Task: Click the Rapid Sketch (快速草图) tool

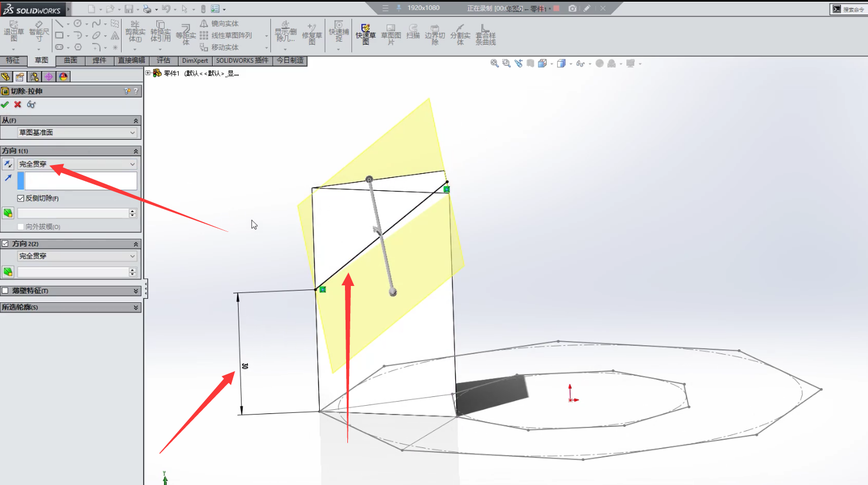Action: (365, 33)
